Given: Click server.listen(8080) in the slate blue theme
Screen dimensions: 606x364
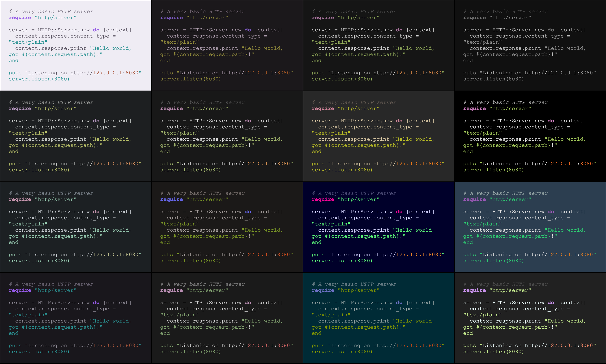Looking at the screenshot, I should click(x=493, y=261).
